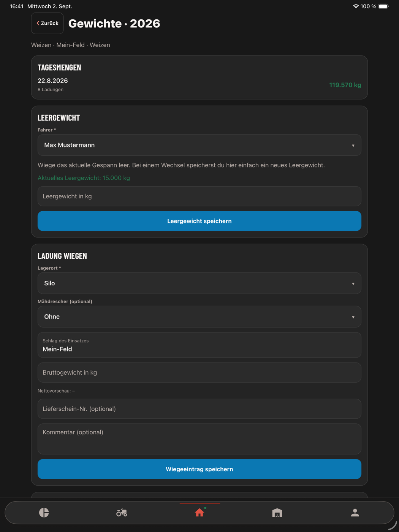This screenshot has height=532, width=399.
Task: Open the Fahrer dropdown showing Max Mustermann
Action: (199, 145)
